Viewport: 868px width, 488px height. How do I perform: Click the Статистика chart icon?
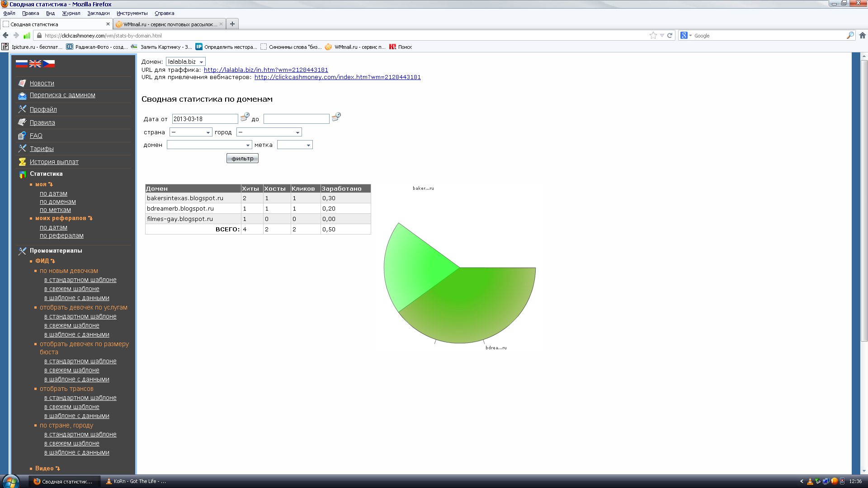(x=22, y=174)
